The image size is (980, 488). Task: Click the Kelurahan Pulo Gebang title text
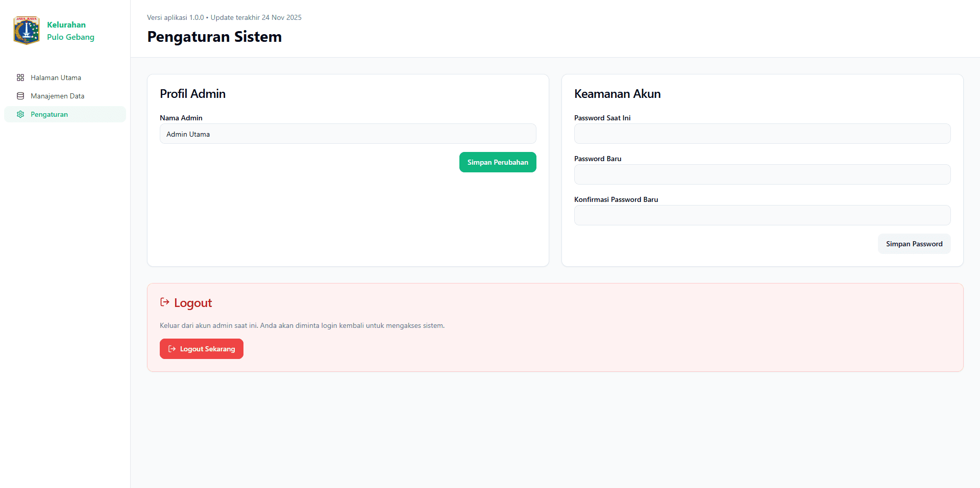tap(70, 31)
